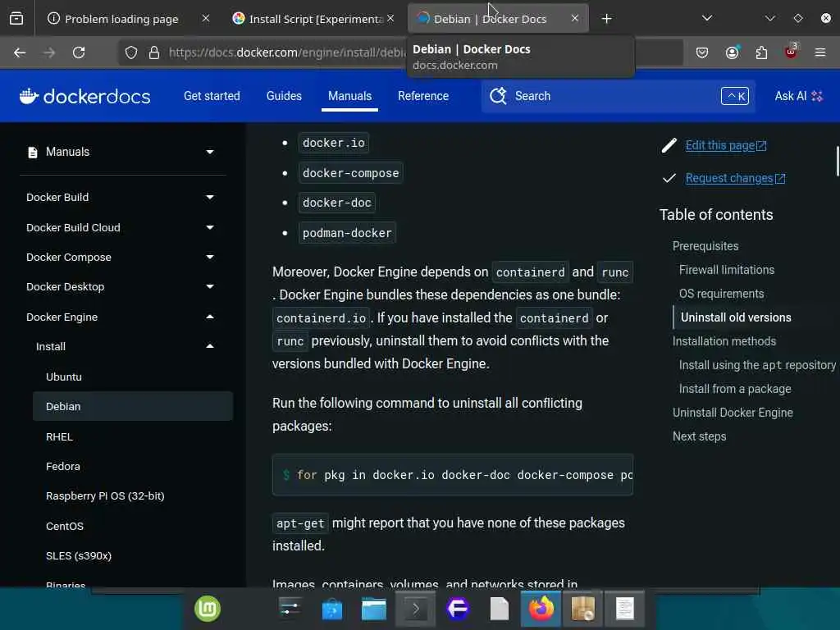This screenshot has height=630, width=840.
Task: Open the mixer settings taskbar icon
Action: 290,609
